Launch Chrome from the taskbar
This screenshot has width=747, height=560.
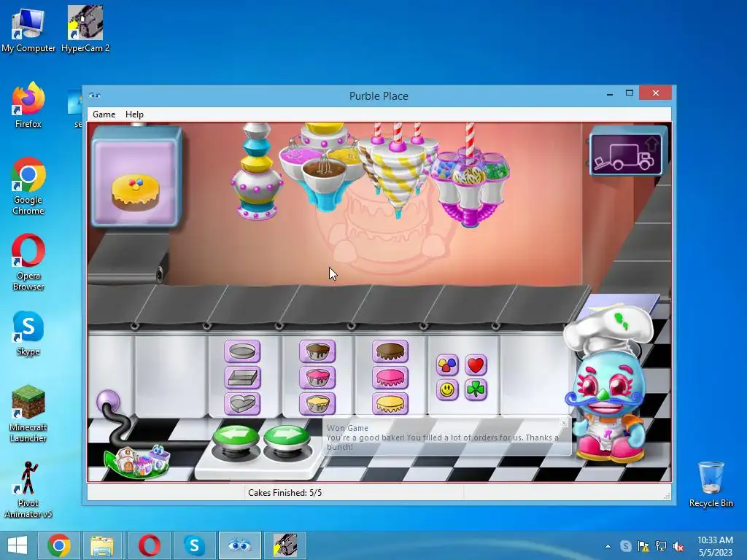[59, 545]
